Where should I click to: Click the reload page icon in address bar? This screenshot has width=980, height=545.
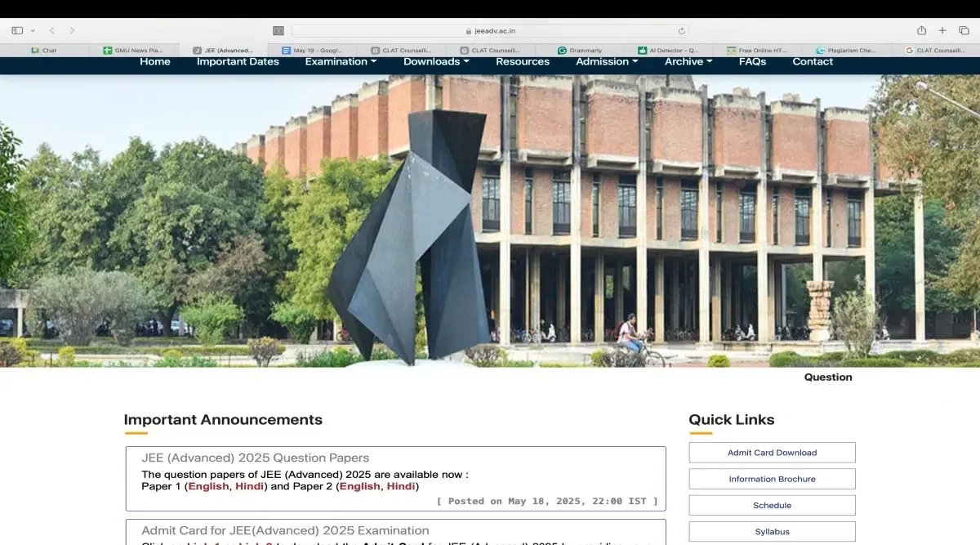point(681,31)
